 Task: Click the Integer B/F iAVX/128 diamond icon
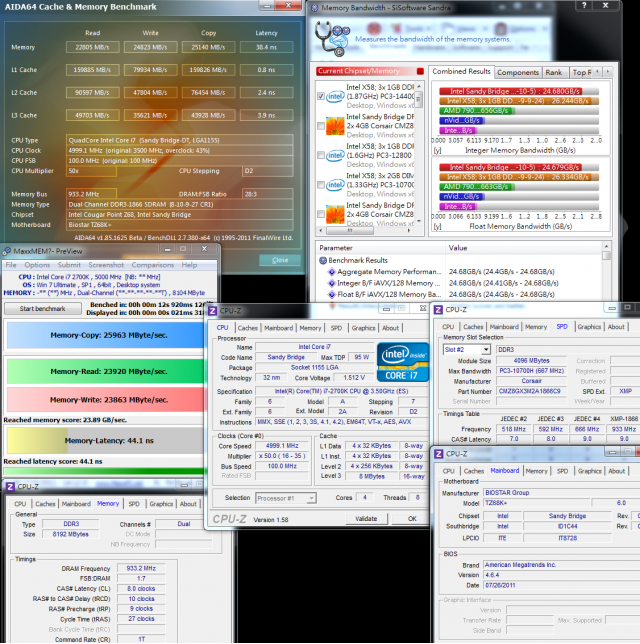click(x=332, y=283)
